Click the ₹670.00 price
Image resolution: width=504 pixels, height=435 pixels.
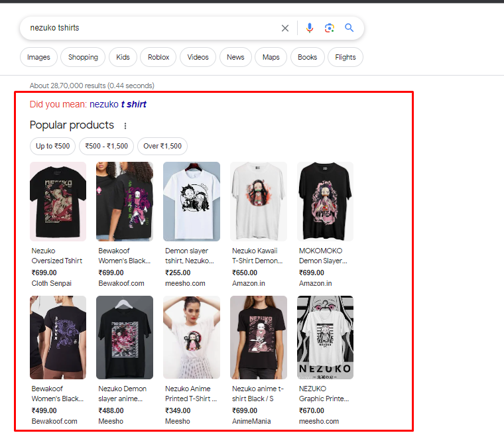pyautogui.click(x=312, y=410)
